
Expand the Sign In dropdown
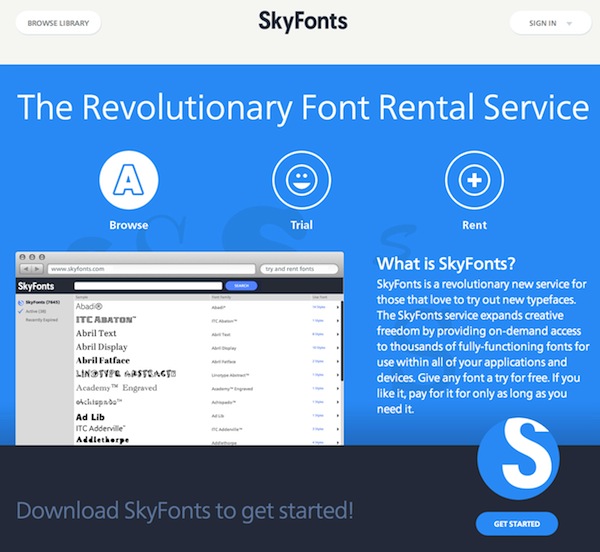point(550,23)
